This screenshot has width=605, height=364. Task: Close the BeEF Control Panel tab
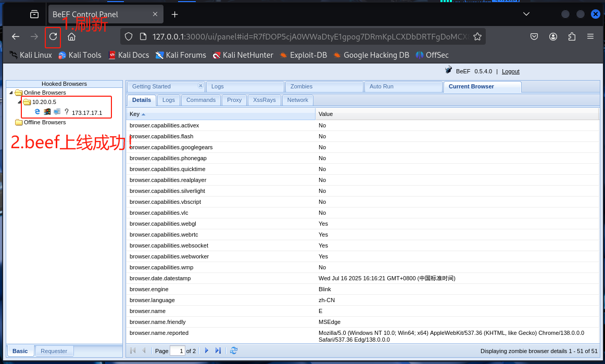(x=155, y=14)
